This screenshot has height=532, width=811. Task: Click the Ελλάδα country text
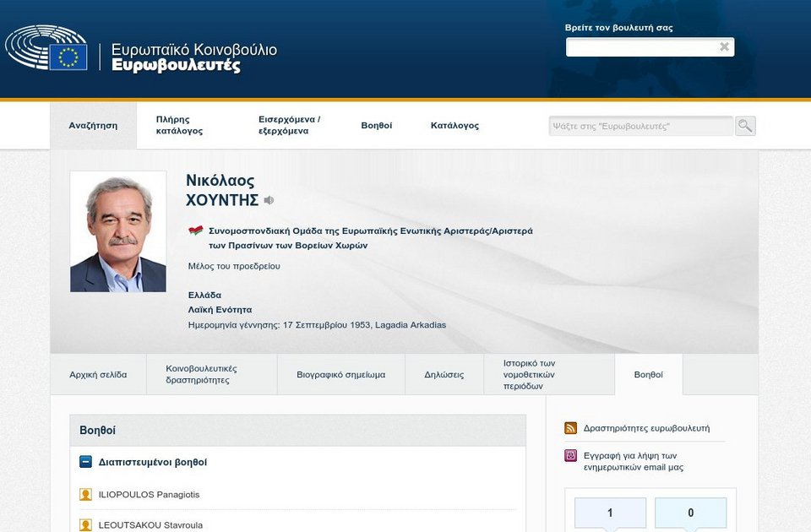[x=204, y=296]
